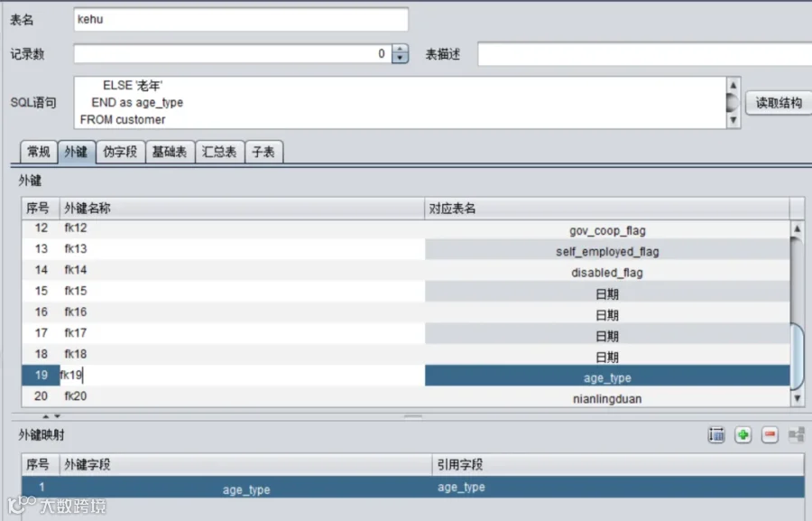812x521 pixels.
Task: Click the table-size icon above mapping list
Action: 716,435
